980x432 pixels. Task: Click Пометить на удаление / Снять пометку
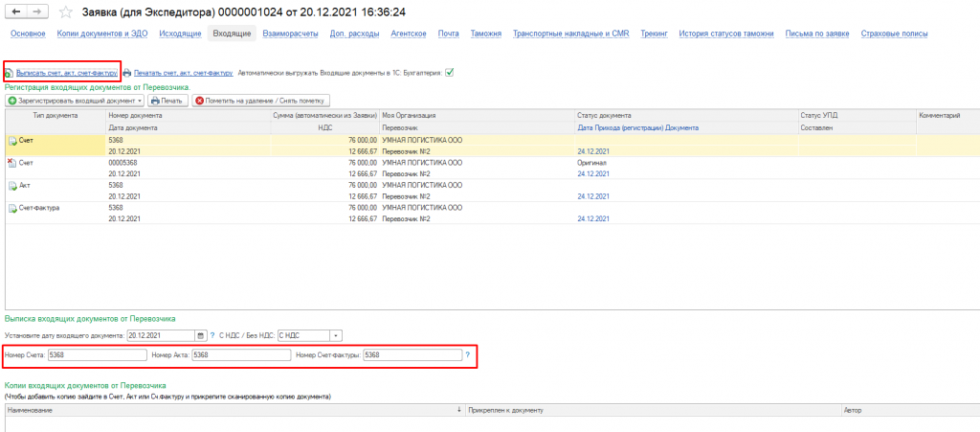click(260, 101)
